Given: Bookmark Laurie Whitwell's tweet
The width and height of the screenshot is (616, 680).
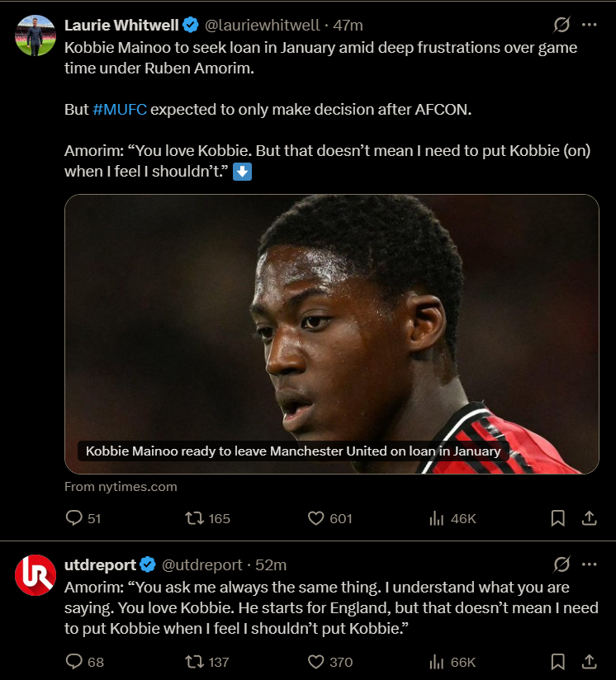Looking at the screenshot, I should [x=558, y=518].
